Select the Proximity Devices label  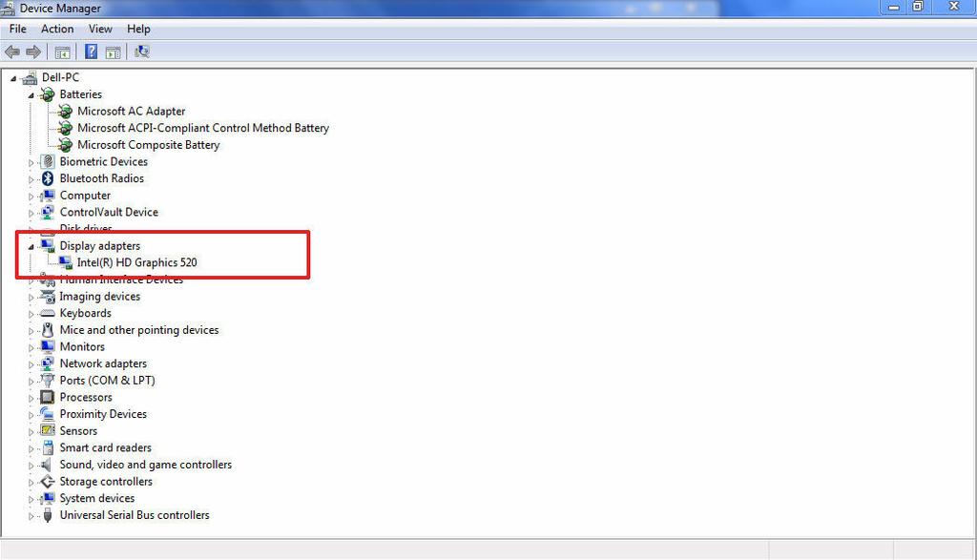coord(103,414)
